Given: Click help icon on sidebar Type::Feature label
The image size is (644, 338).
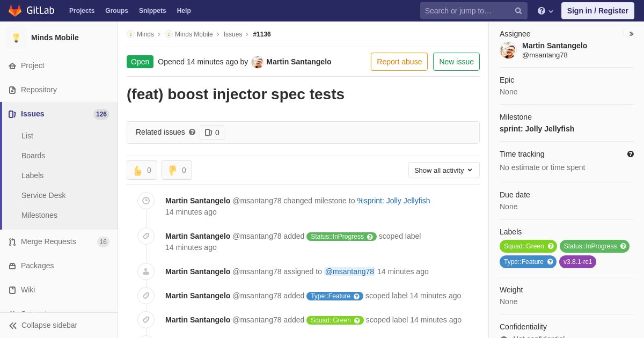Looking at the screenshot, I should click(x=550, y=262).
